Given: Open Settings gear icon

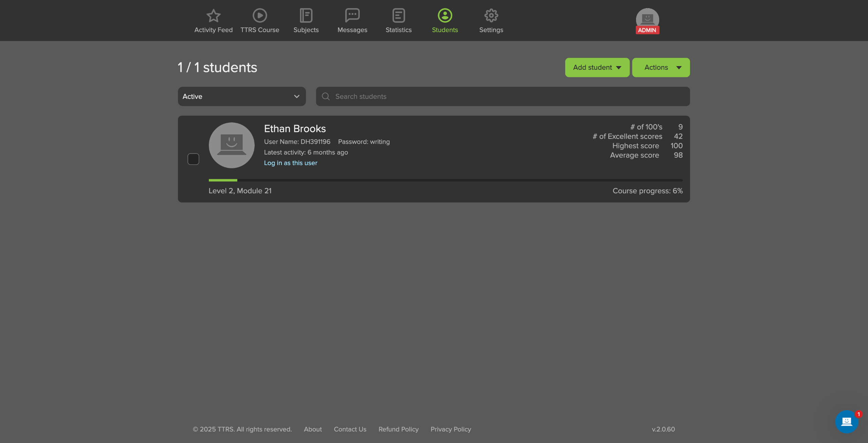Looking at the screenshot, I should pyautogui.click(x=491, y=16).
